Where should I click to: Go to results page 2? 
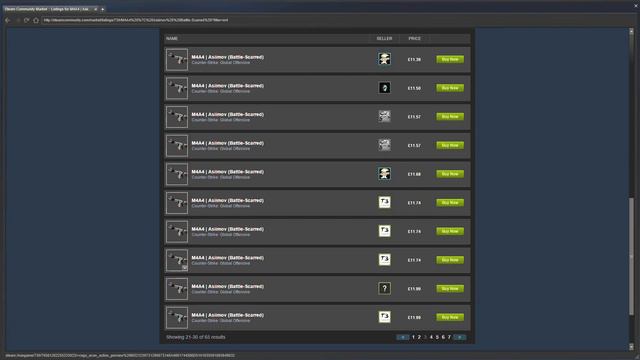tap(419, 337)
